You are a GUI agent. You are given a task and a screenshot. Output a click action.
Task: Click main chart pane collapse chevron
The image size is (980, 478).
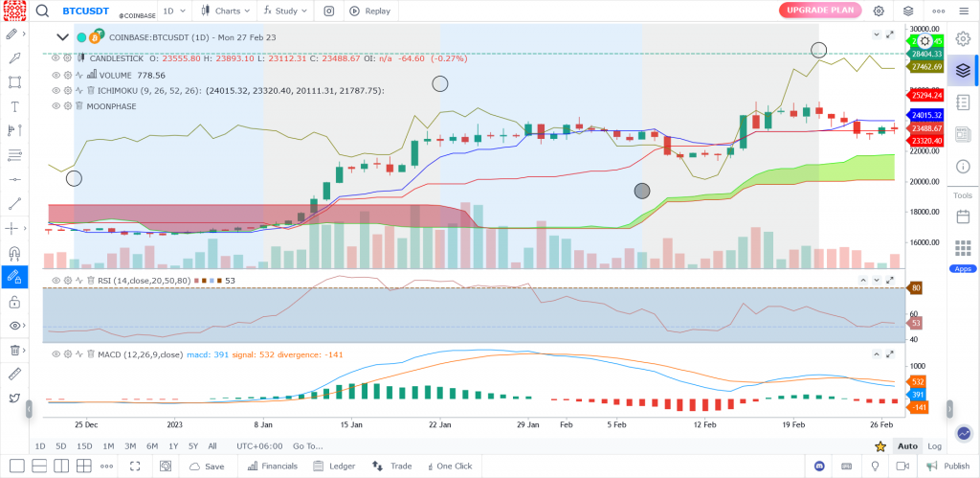(877, 34)
